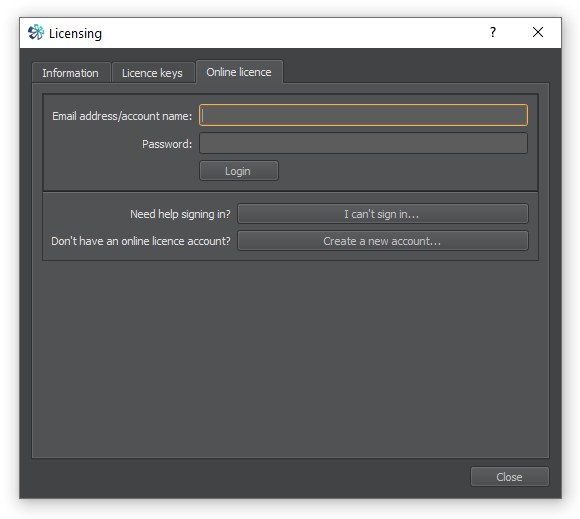580x519 pixels.
Task: Select the Online licence tab
Action: tap(239, 72)
